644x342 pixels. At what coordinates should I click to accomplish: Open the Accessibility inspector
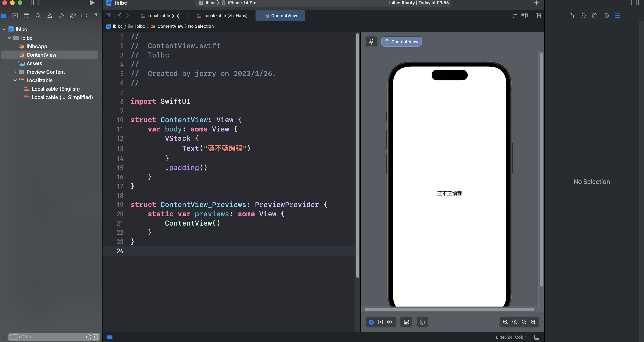coord(606,15)
